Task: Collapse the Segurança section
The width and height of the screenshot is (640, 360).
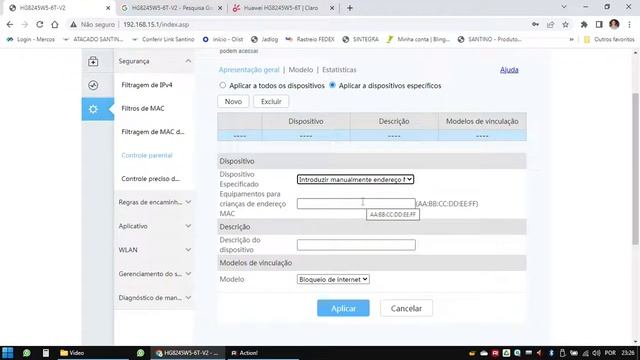Action: (188, 61)
